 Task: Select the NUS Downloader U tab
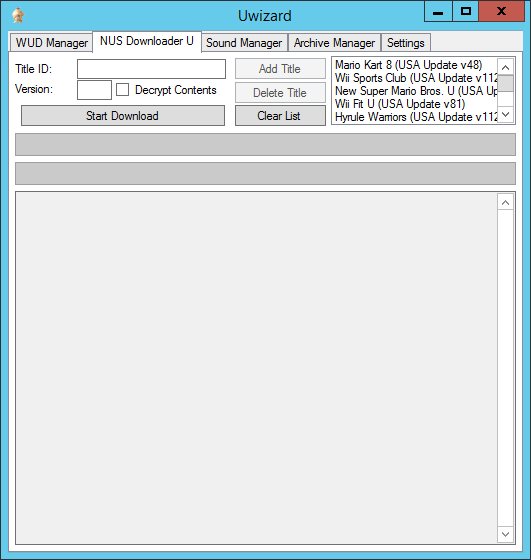coord(147,41)
